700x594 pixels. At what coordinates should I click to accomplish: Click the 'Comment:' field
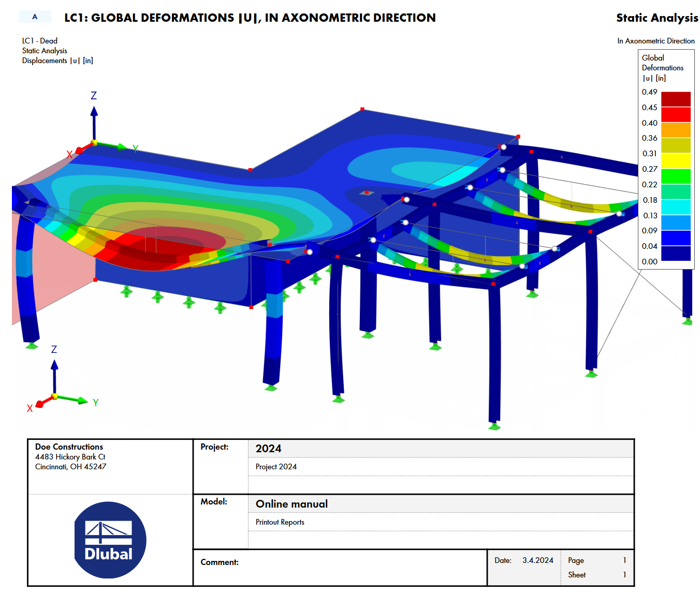click(340, 568)
